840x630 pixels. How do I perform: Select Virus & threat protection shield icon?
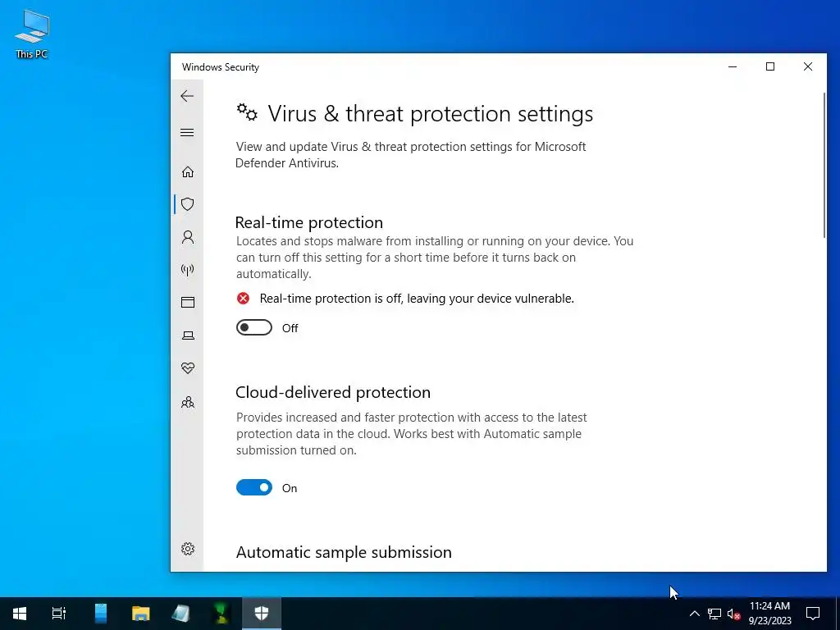click(x=188, y=204)
